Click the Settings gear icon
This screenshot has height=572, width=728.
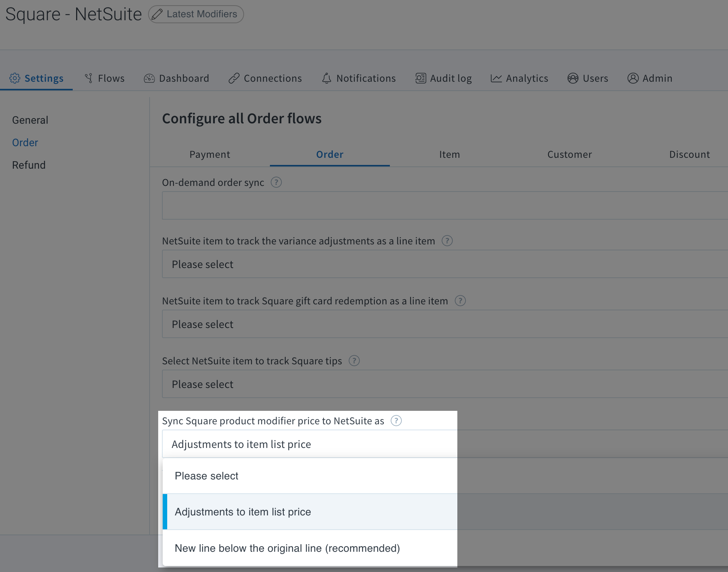click(x=15, y=78)
